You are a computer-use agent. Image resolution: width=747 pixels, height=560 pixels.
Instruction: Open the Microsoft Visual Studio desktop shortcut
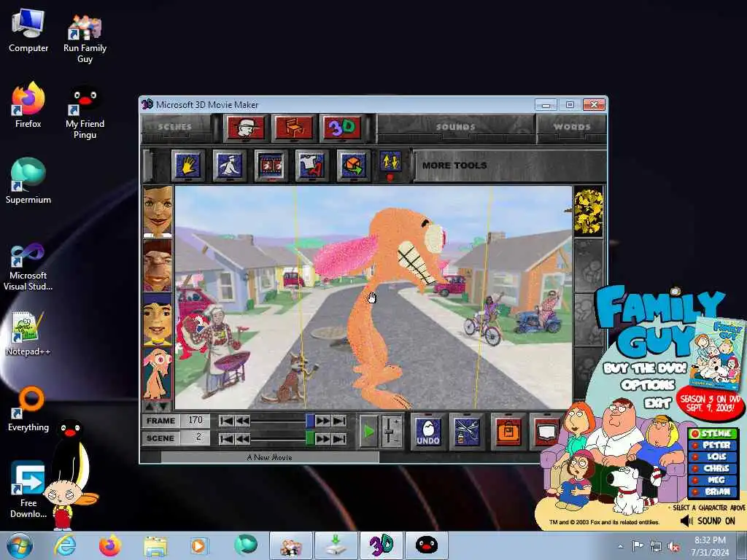coord(28,267)
